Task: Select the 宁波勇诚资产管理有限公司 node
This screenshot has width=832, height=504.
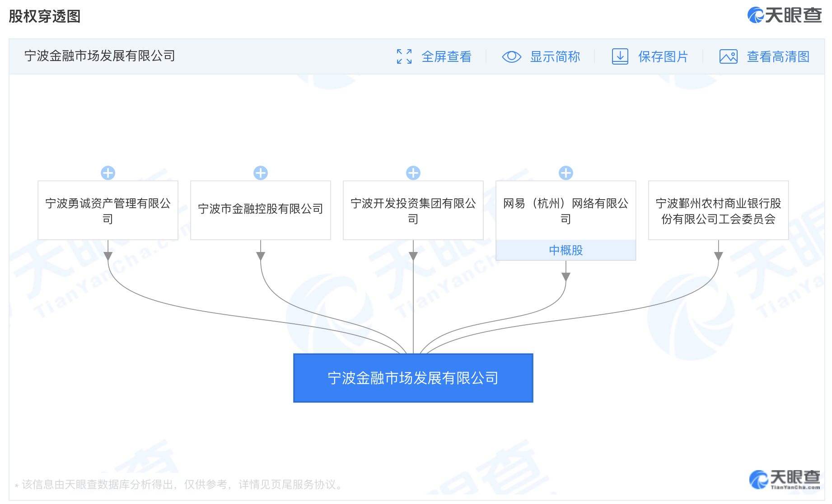Action: pyautogui.click(x=108, y=210)
